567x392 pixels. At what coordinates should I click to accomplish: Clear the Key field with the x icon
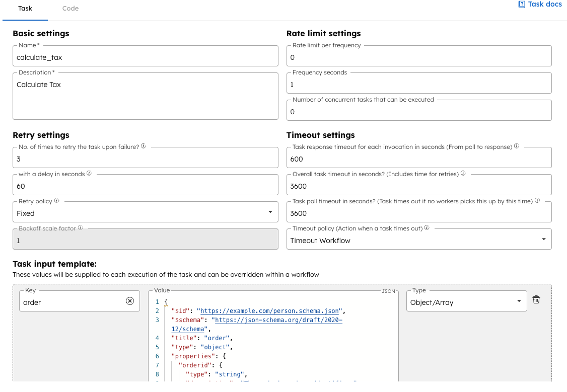click(x=130, y=300)
